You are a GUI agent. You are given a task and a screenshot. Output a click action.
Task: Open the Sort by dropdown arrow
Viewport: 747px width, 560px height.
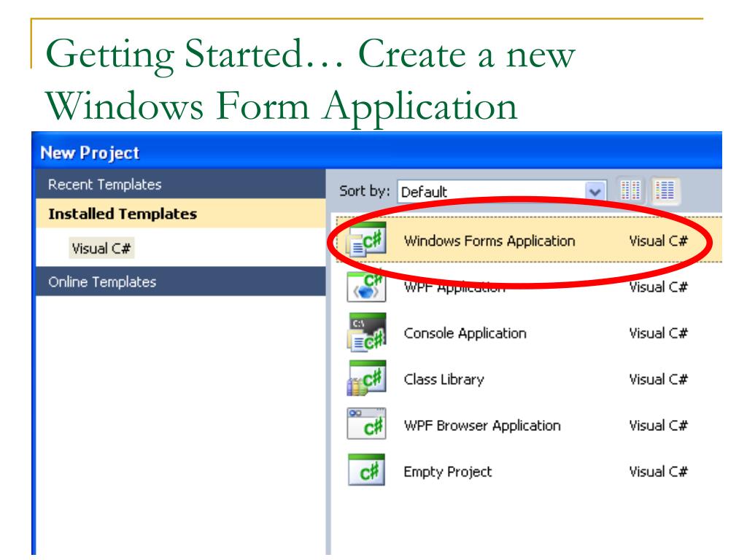tap(595, 192)
